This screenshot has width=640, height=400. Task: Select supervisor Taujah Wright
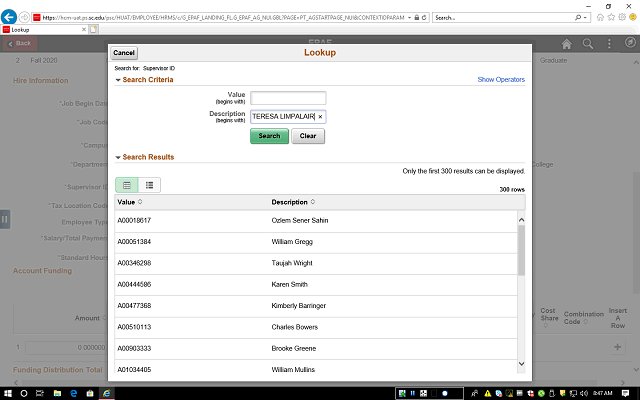click(292, 263)
